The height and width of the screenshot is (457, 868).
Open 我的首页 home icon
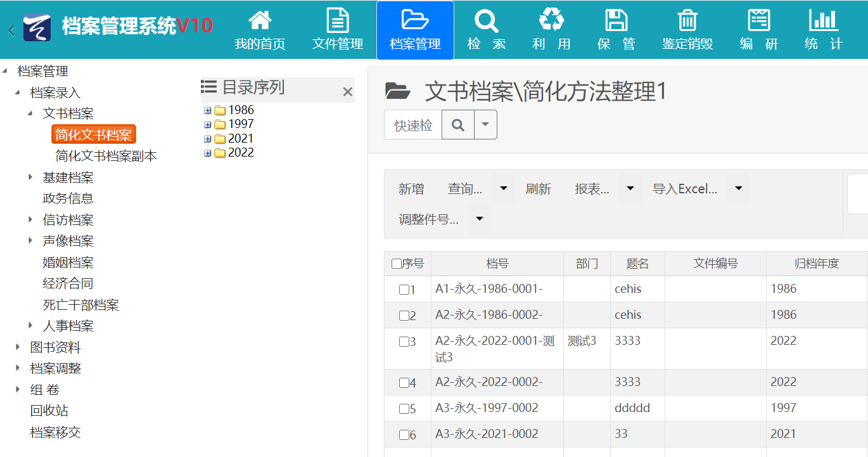(x=260, y=21)
